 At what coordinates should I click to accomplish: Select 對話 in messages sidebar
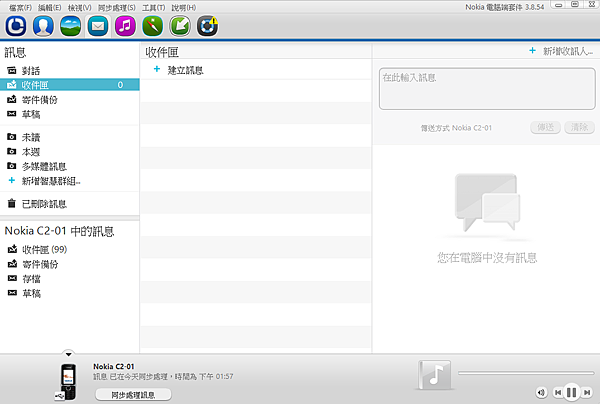[x=31, y=70]
